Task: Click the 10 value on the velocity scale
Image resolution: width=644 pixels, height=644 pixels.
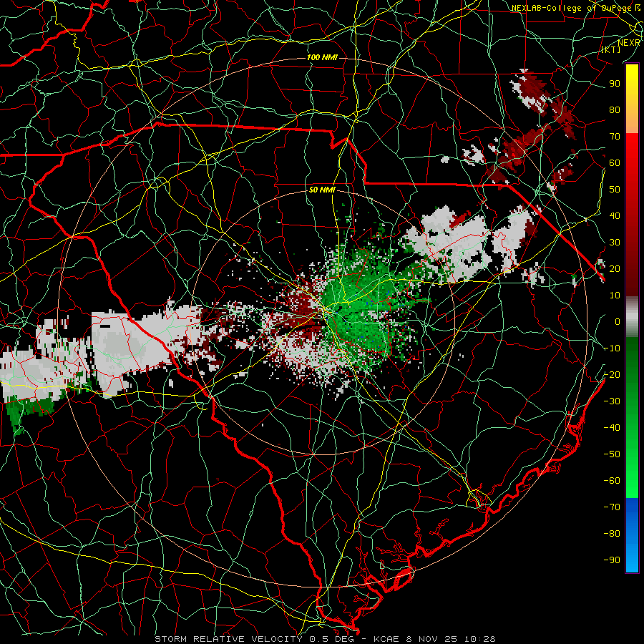Action: point(615,296)
